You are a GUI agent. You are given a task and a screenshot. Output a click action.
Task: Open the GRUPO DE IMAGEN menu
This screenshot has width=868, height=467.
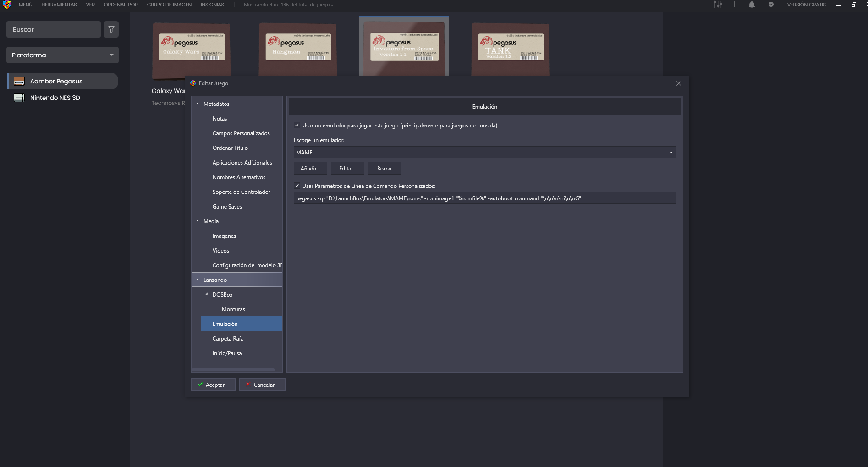click(169, 5)
